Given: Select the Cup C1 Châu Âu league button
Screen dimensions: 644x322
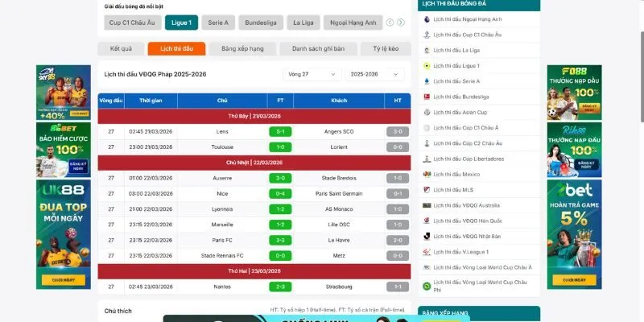Looking at the screenshot, I should [132, 23].
